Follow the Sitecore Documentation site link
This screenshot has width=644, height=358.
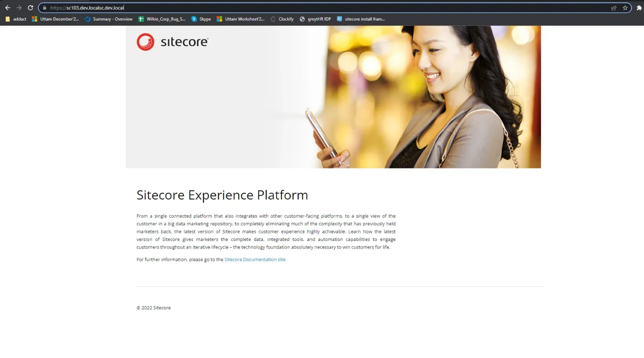click(255, 259)
